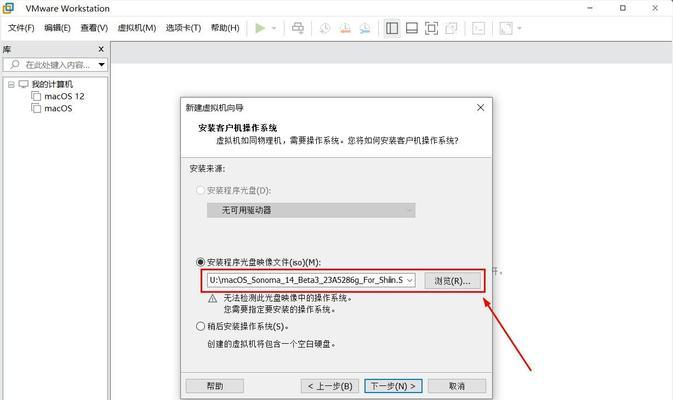Select the macOS 12 virtual machine

pyautogui.click(x=64, y=96)
